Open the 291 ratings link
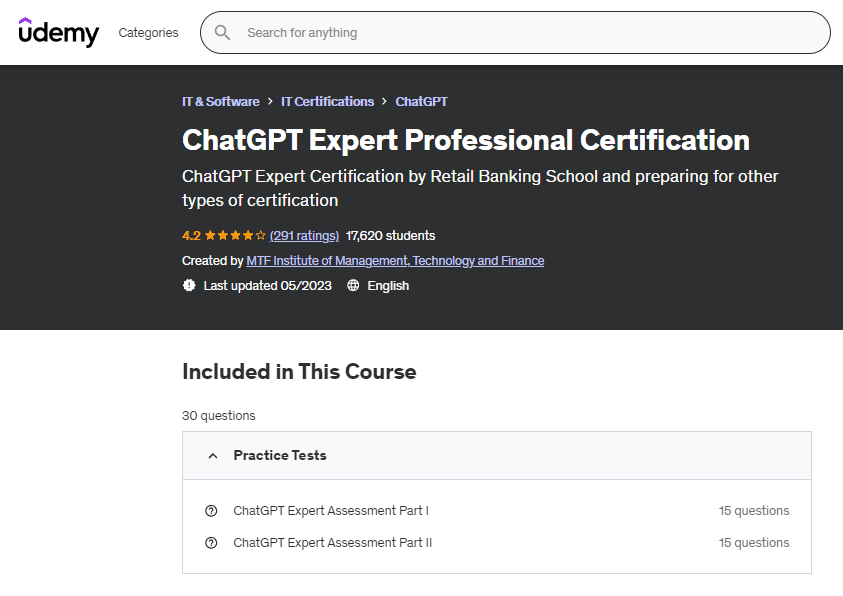Viewport: 843px width, 596px height. tap(304, 236)
